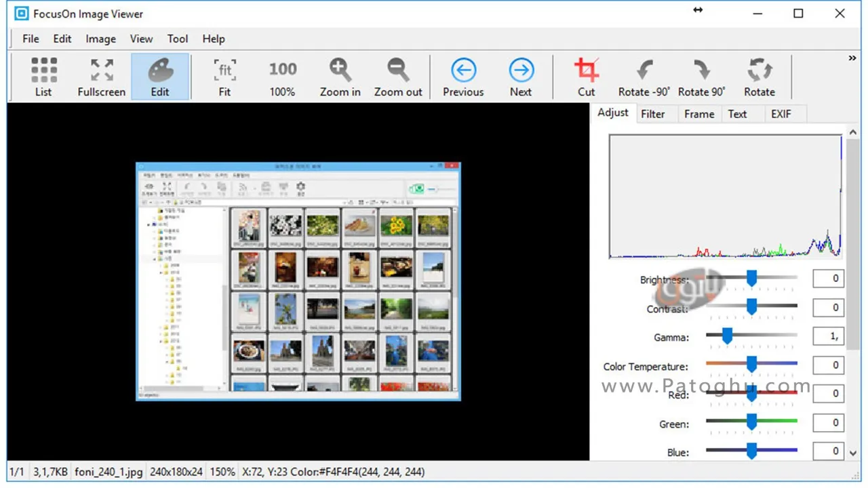Viewport: 868px width, 488px height.
Task: Go to the Previous image
Action: pyautogui.click(x=463, y=77)
